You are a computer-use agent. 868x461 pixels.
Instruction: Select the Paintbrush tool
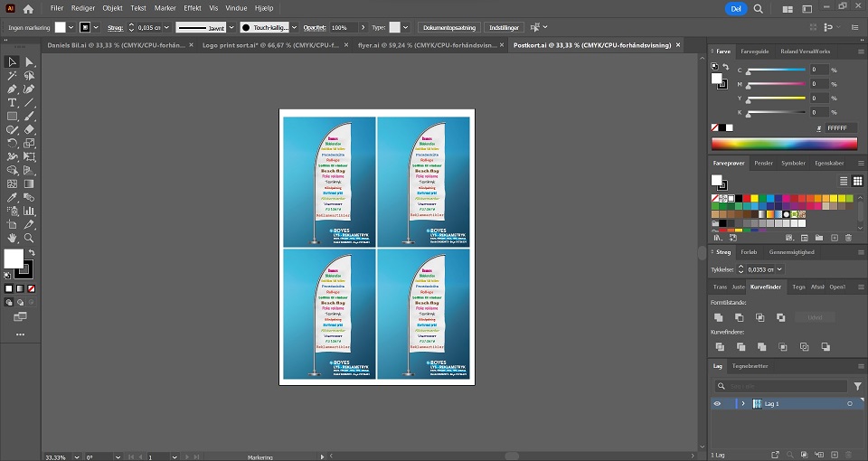point(29,117)
